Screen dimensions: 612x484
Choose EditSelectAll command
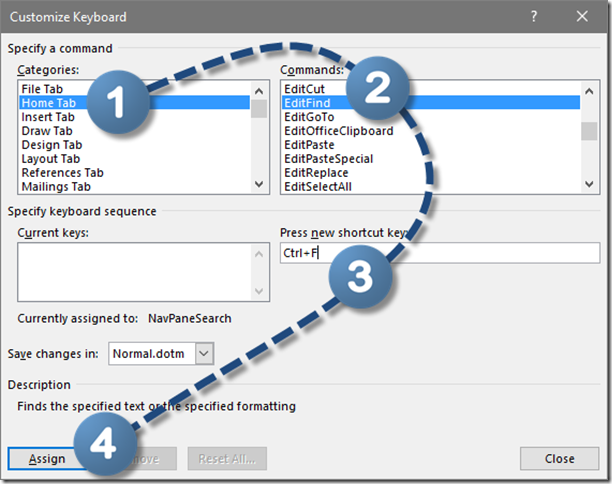point(319,187)
